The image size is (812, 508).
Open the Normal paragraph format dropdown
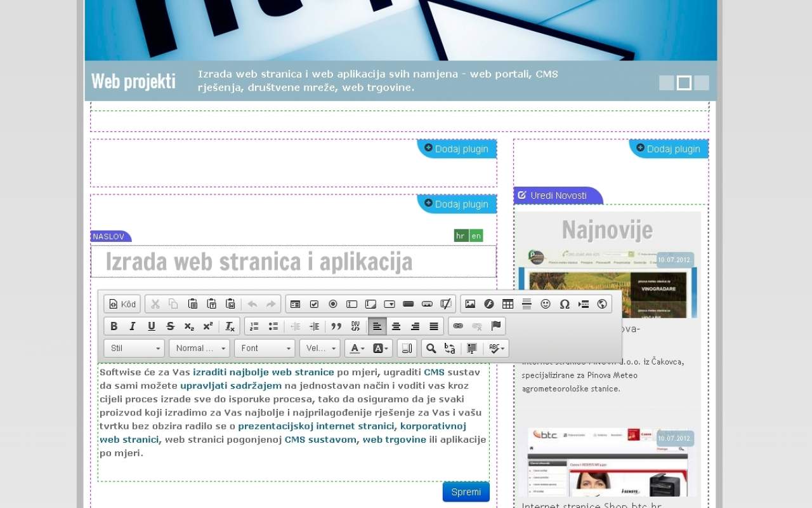(x=200, y=348)
